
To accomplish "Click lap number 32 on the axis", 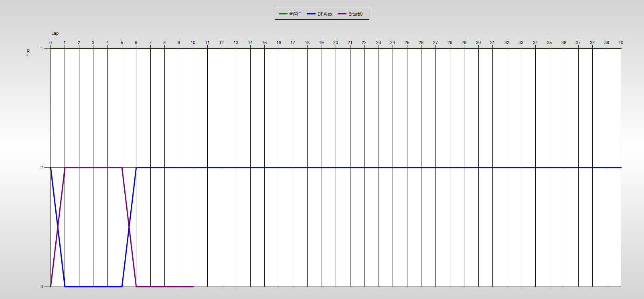I will (x=507, y=42).
